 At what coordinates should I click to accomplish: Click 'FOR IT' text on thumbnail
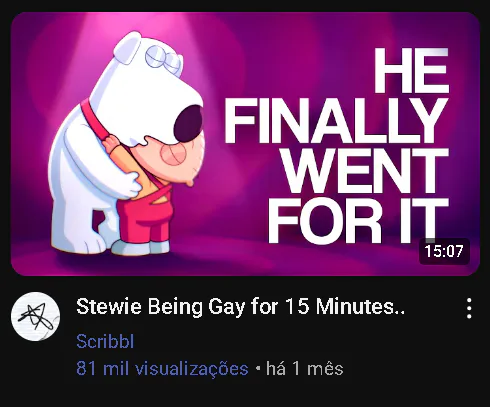coord(358,221)
